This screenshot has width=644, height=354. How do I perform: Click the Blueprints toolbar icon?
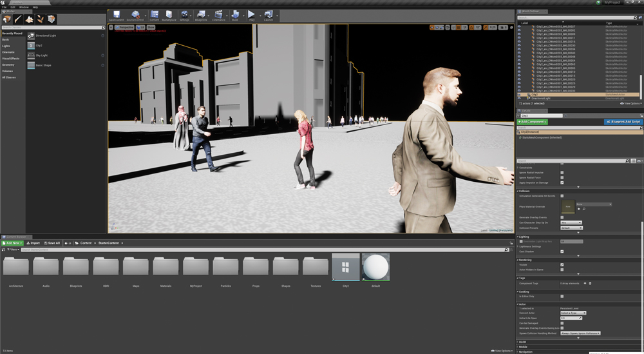(x=201, y=15)
